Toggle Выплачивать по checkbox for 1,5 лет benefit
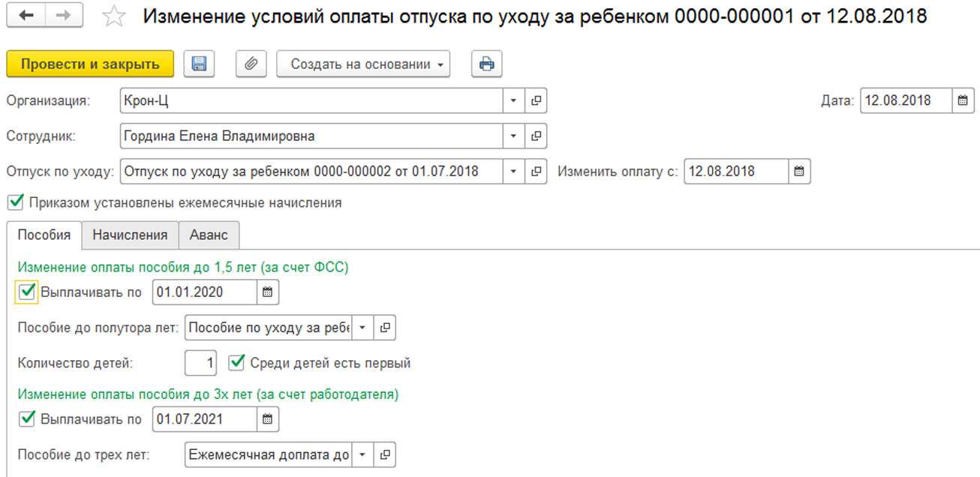The height and width of the screenshot is (477, 980). [x=27, y=292]
